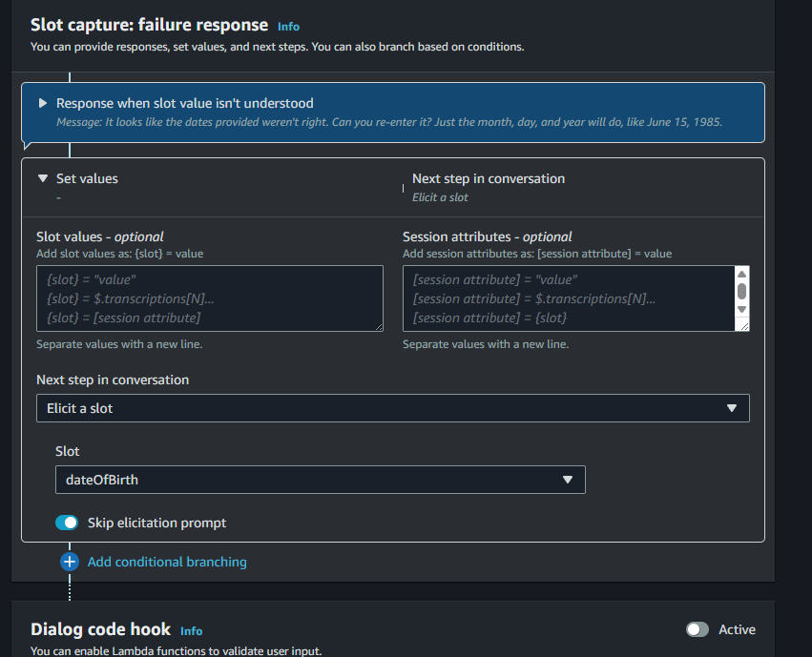This screenshot has height=657, width=812.
Task: Grab the resize handle of Session attributes box
Action: [x=744, y=326]
